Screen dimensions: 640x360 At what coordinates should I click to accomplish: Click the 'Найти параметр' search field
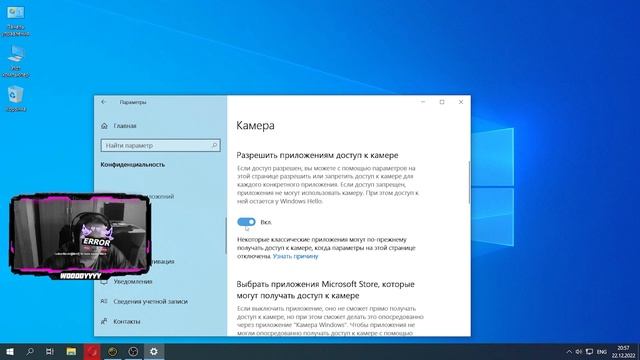click(160, 145)
